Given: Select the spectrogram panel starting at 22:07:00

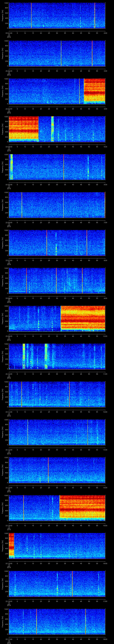Looking at the screenshot, I should pyautogui.click(x=57, y=243).
